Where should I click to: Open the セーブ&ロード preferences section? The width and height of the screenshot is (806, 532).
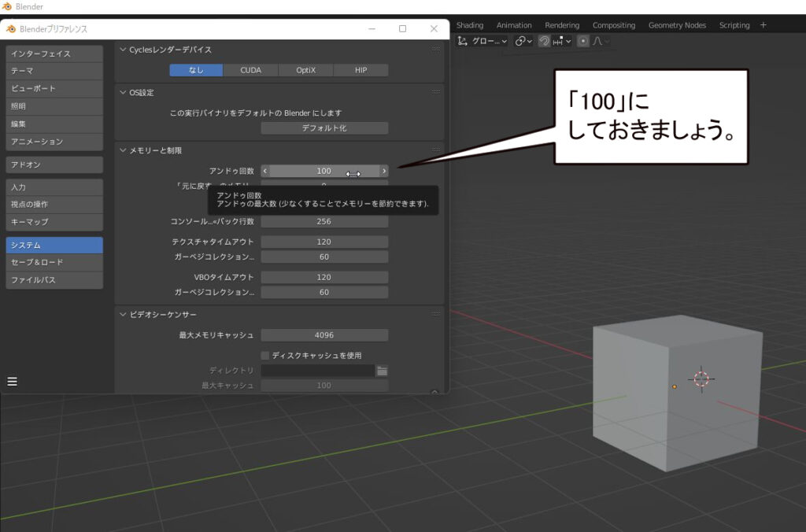coord(54,262)
